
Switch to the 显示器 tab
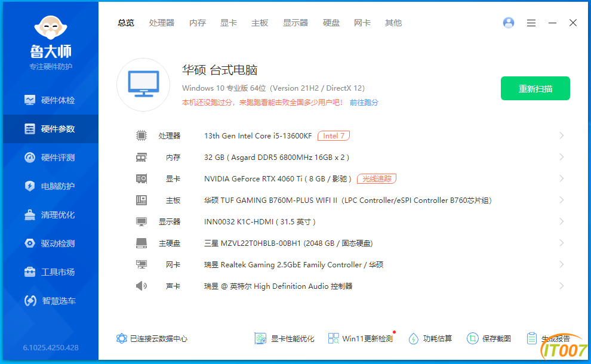click(295, 23)
